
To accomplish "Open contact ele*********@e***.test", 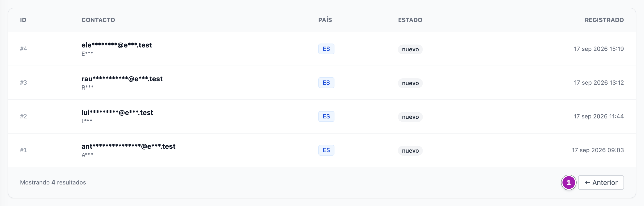I will 116,45.
